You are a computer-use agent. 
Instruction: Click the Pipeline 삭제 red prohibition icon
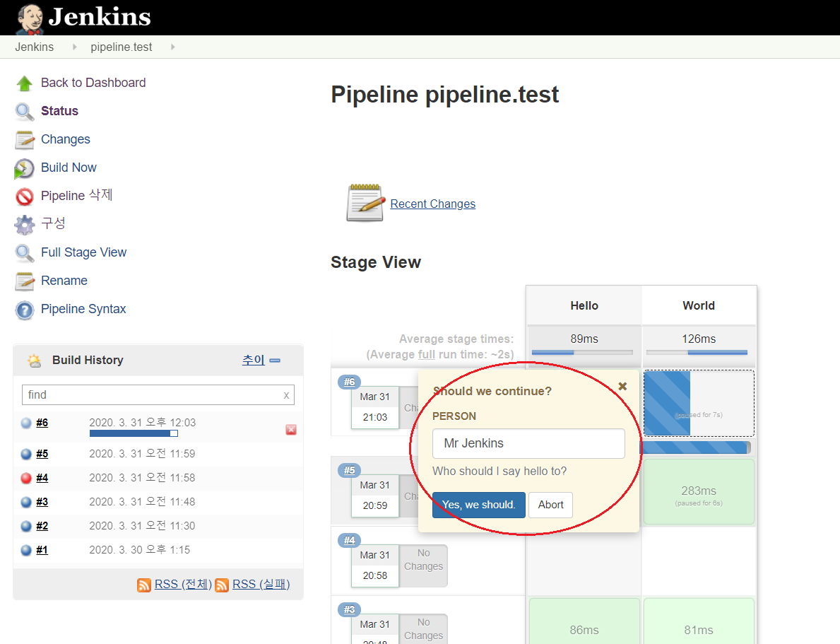(x=24, y=197)
